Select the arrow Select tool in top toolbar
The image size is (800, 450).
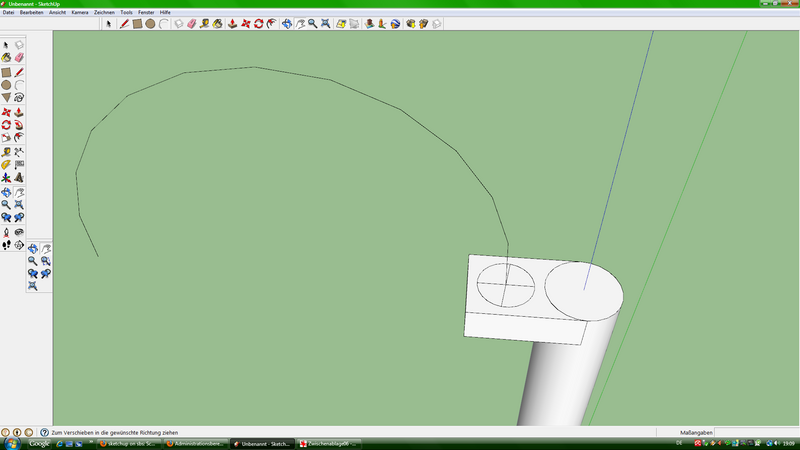point(109,23)
